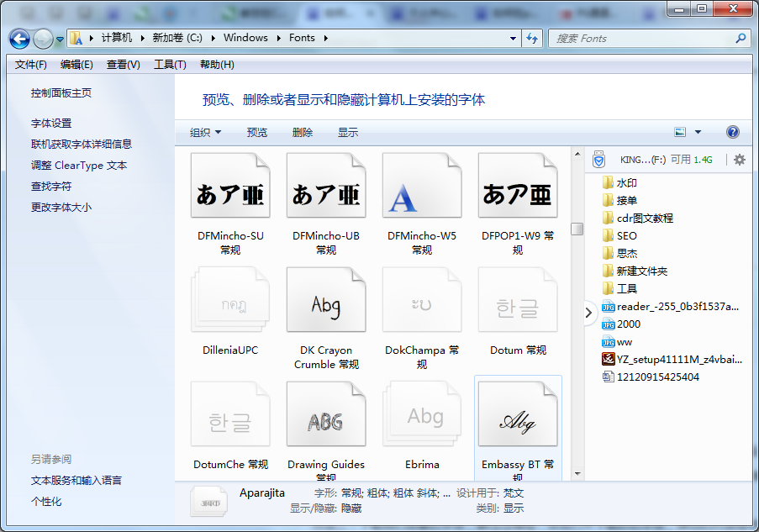The height and width of the screenshot is (532, 759).
Task: Click the font list scroll up arrow
Action: click(577, 154)
